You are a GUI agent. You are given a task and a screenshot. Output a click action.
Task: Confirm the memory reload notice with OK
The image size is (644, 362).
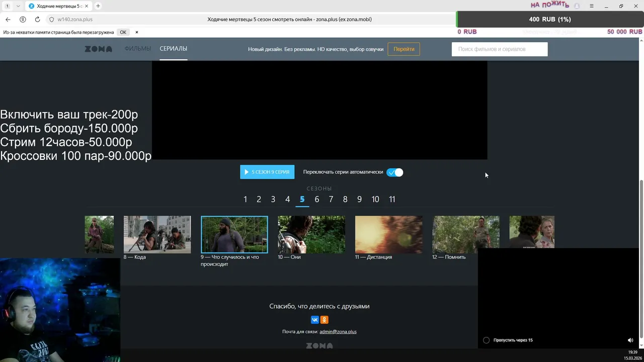[x=123, y=32]
